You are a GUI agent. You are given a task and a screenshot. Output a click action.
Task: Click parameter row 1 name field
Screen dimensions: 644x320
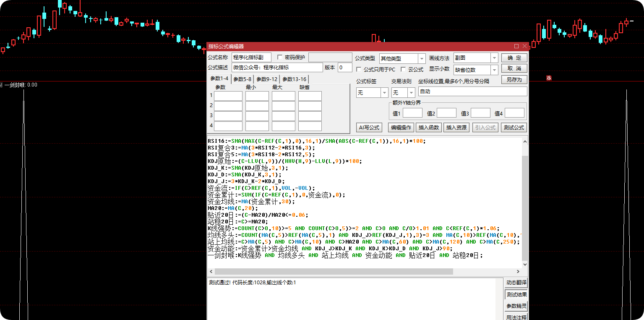coord(228,96)
